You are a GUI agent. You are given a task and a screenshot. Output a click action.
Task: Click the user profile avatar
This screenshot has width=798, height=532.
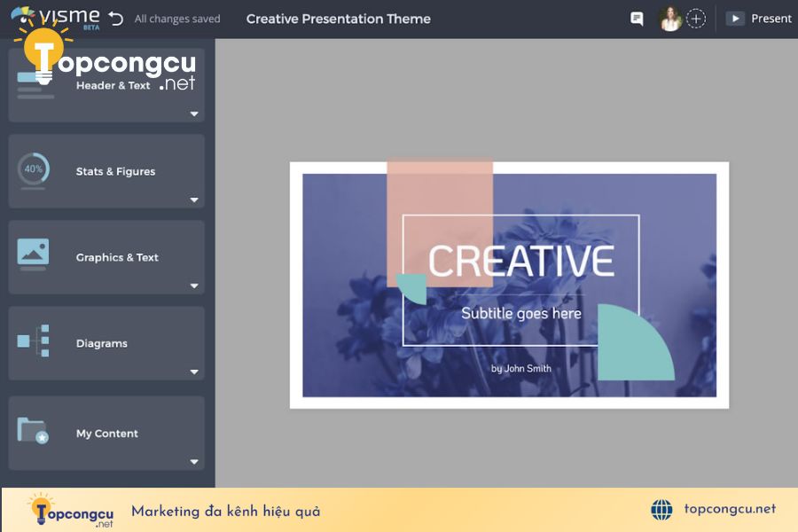(x=670, y=19)
